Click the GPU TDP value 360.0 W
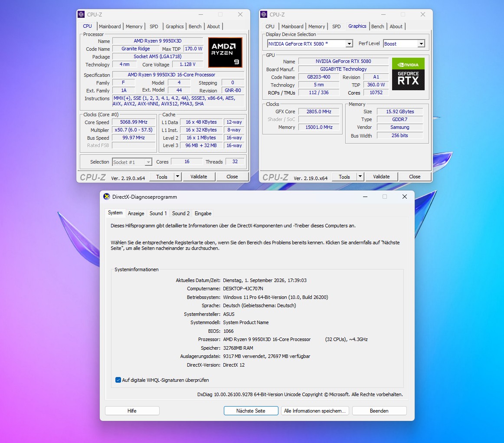504x443 pixels. pyautogui.click(x=376, y=85)
